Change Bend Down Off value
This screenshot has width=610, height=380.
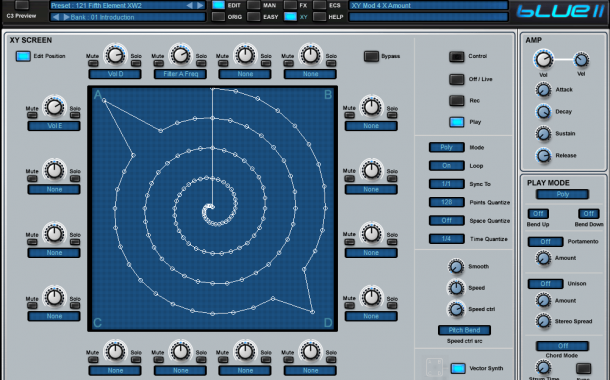[x=589, y=214]
